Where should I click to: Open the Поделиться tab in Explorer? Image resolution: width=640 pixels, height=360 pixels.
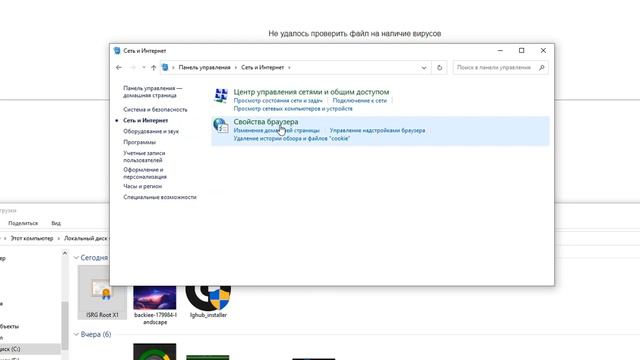(x=23, y=223)
